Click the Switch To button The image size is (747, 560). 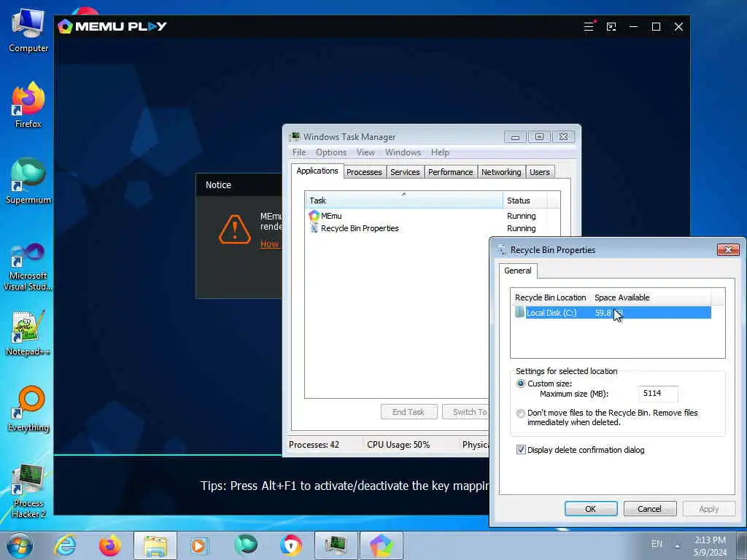[466, 412]
